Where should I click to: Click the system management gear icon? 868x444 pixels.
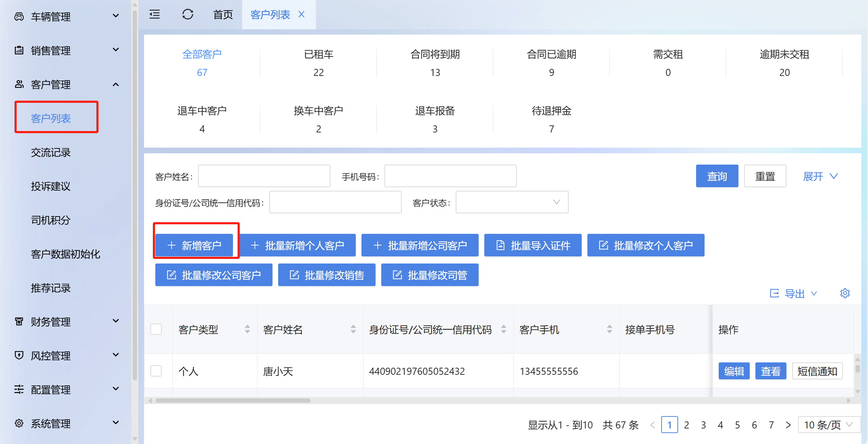pyautogui.click(x=19, y=423)
